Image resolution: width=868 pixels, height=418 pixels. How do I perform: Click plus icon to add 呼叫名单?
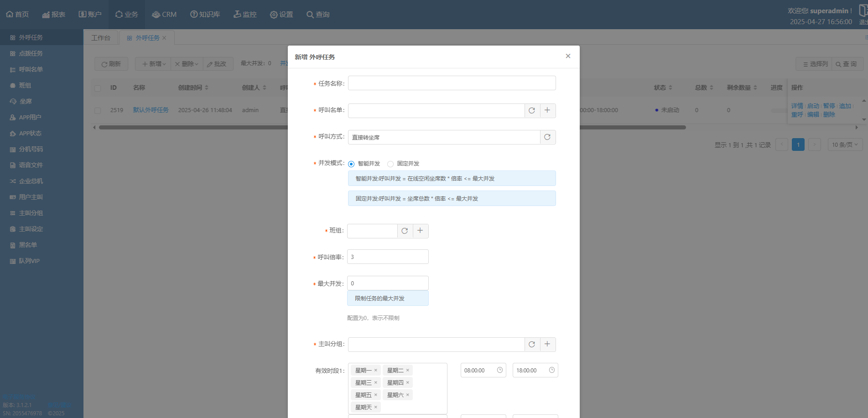(547, 110)
